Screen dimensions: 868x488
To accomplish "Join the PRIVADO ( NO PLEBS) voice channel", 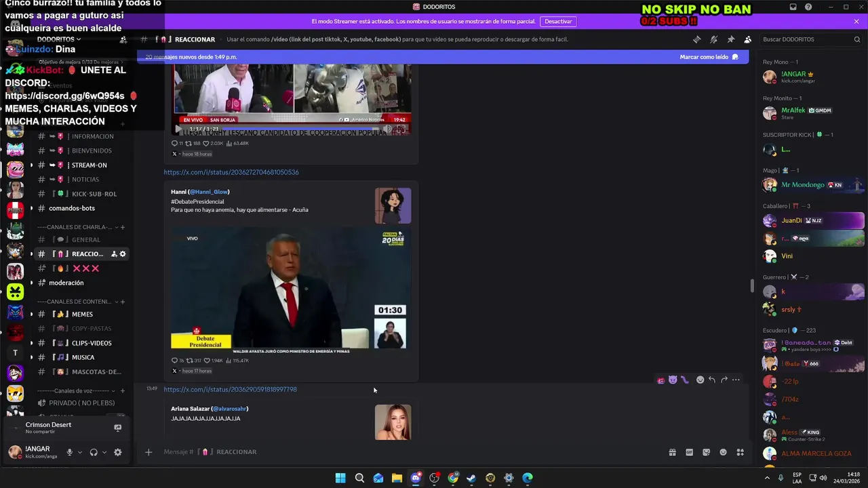I will click(81, 403).
